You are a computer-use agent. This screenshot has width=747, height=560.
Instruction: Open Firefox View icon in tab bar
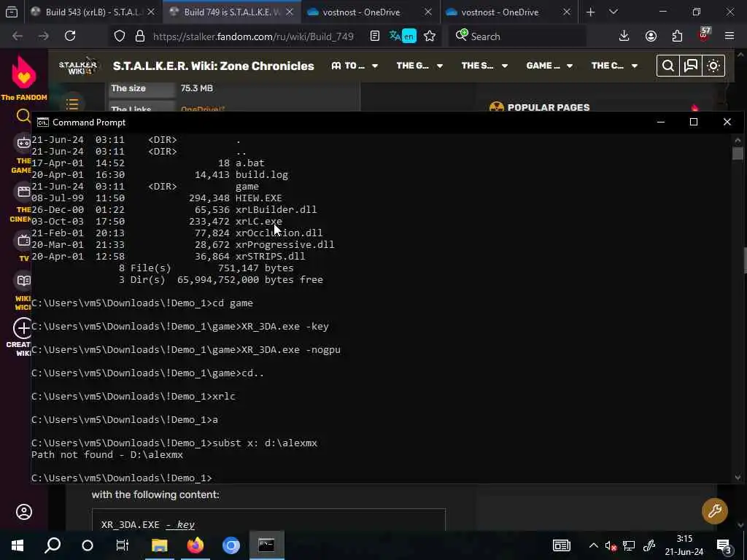click(x=12, y=12)
